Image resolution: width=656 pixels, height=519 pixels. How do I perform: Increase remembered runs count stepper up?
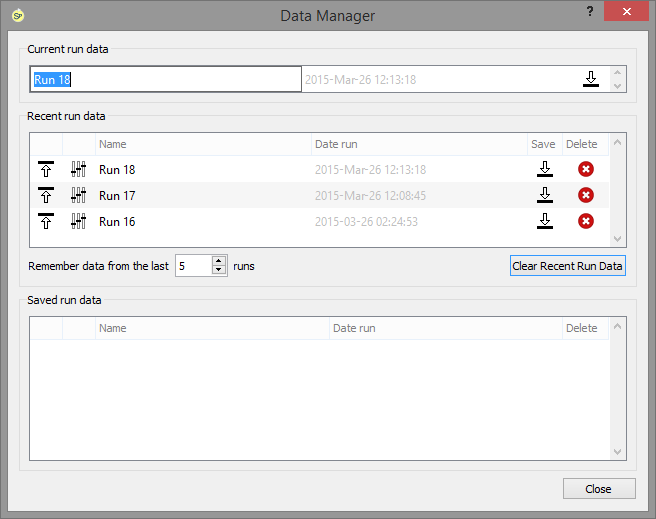coord(219,261)
